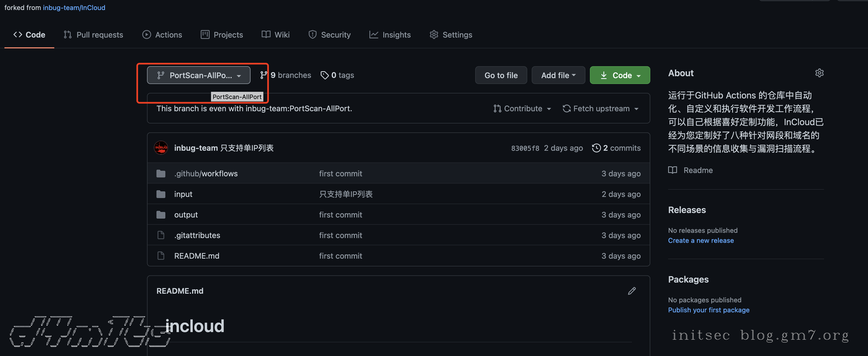
Task: Open the input folder
Action: coord(183,194)
